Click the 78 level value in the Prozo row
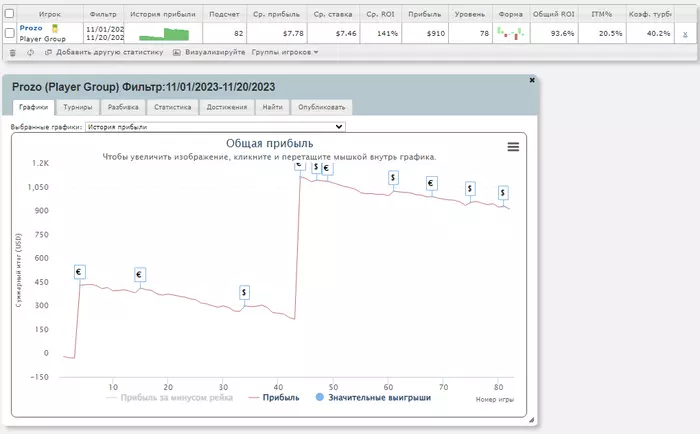Image resolution: width=700 pixels, height=434 pixels. (x=484, y=33)
